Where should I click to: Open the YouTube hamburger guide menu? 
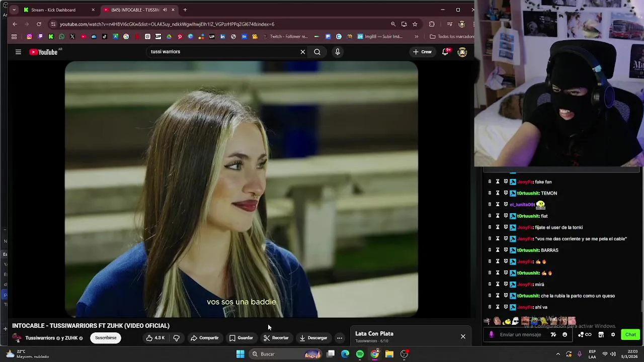18,52
